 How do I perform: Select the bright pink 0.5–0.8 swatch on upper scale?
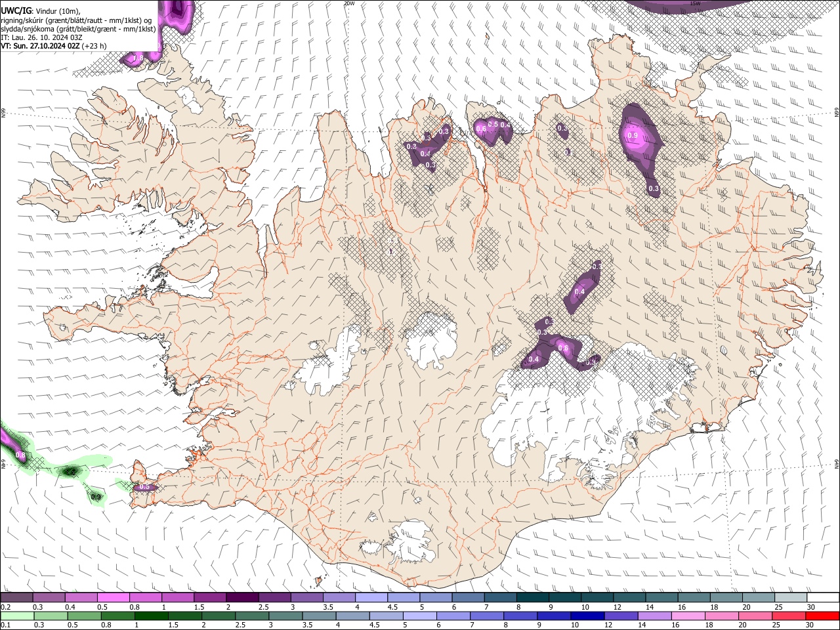pos(113,597)
